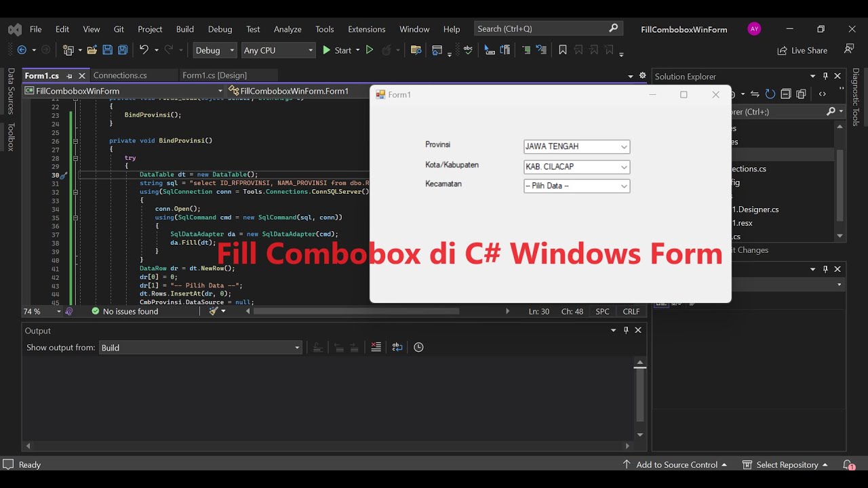This screenshot has height=488, width=868.
Task: Open the Show output from Build dropdown
Action: [x=200, y=348]
